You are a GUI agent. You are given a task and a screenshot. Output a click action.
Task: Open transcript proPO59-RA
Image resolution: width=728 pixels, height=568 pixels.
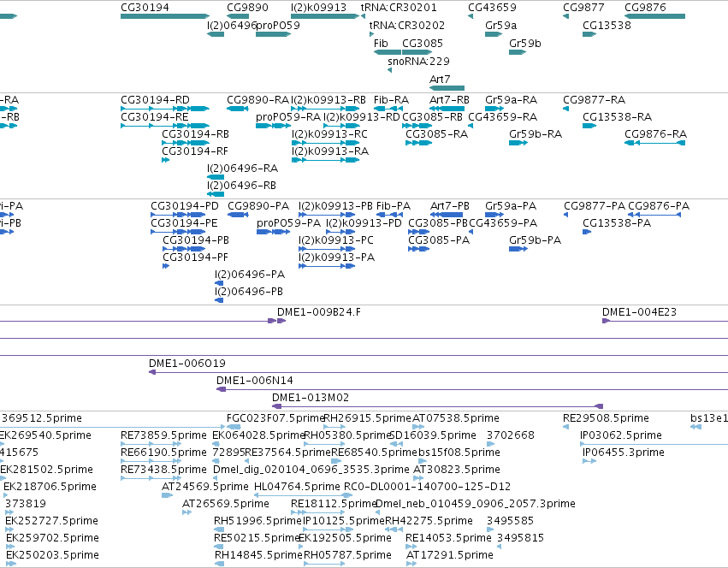(274, 126)
